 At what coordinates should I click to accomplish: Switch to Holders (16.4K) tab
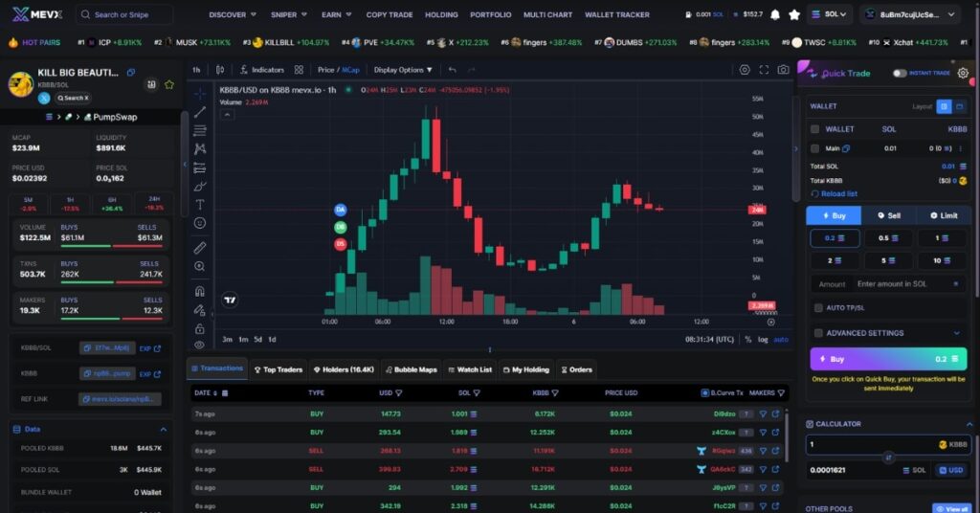(x=344, y=369)
